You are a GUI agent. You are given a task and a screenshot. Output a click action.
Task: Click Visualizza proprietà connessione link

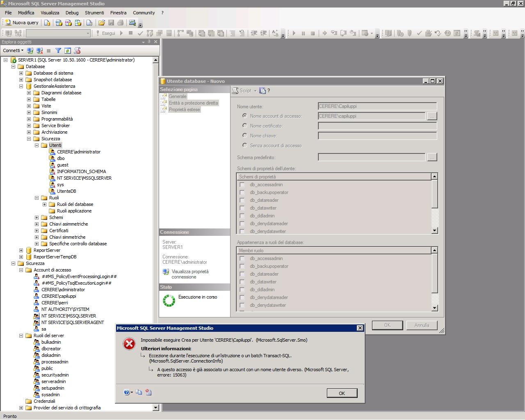click(x=190, y=274)
